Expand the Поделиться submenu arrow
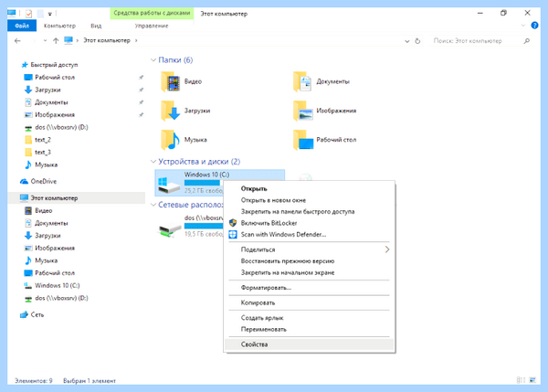 (387, 249)
